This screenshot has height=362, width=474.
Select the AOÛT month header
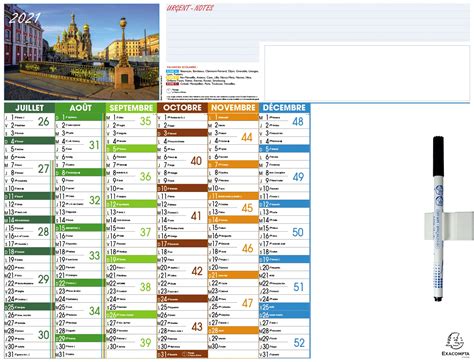coord(80,108)
